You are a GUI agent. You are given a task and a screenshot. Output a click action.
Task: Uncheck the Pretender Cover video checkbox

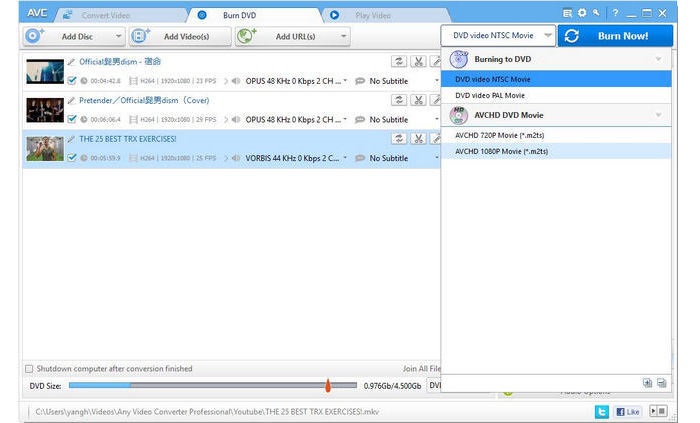click(x=72, y=119)
